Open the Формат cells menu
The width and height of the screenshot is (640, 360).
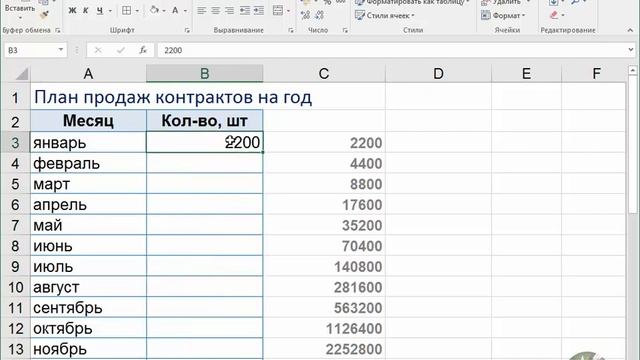(x=503, y=16)
